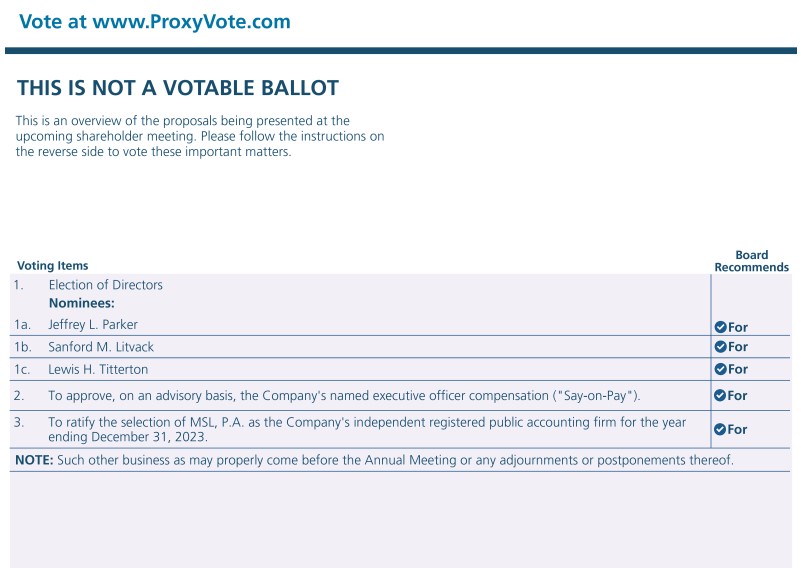Image resolution: width=801 pixels, height=568 pixels.
Task: Select the nominee name Lewis H. Titterton
Action: pos(98,369)
